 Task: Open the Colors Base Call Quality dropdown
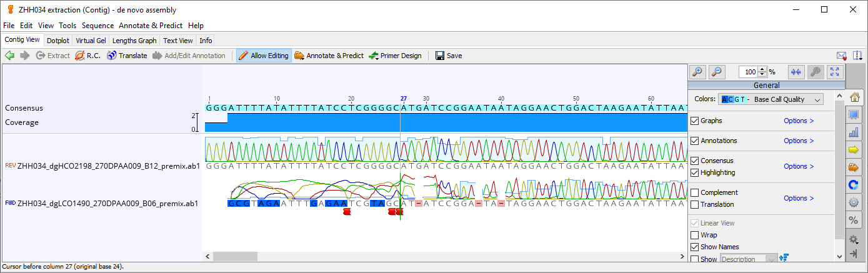point(771,99)
